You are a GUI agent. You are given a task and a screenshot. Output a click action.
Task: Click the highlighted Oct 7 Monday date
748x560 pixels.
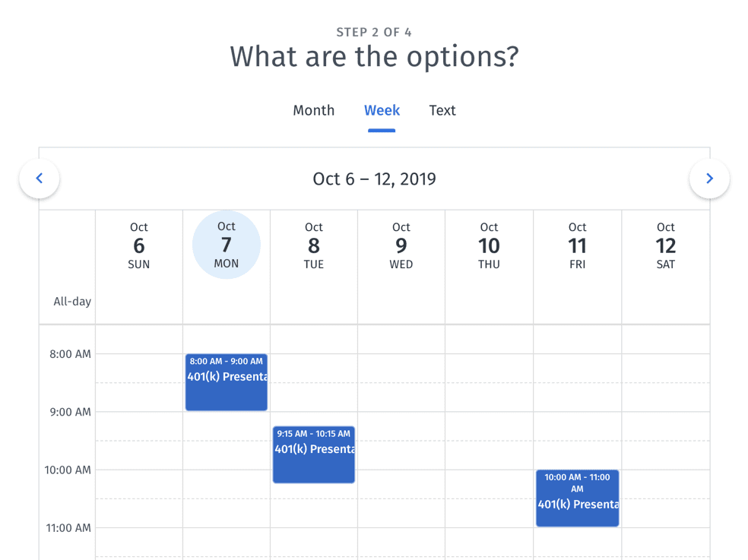point(227,245)
